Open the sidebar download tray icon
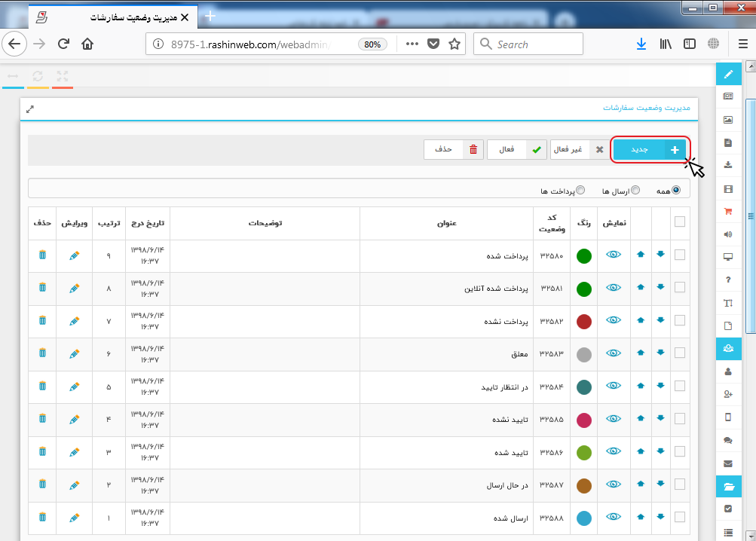 (729, 165)
